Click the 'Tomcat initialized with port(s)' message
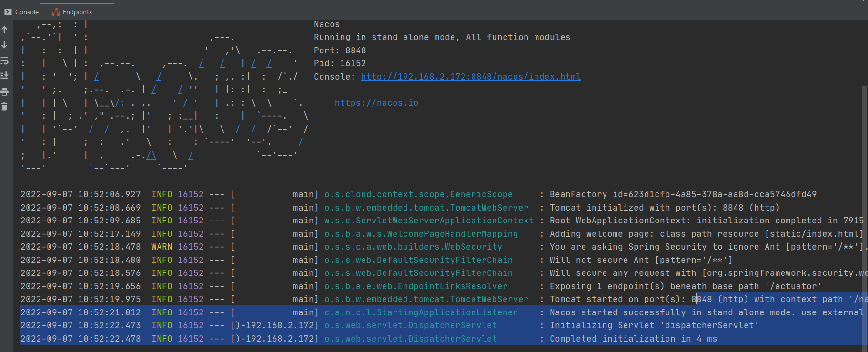The height and width of the screenshot is (352, 868). (x=664, y=208)
